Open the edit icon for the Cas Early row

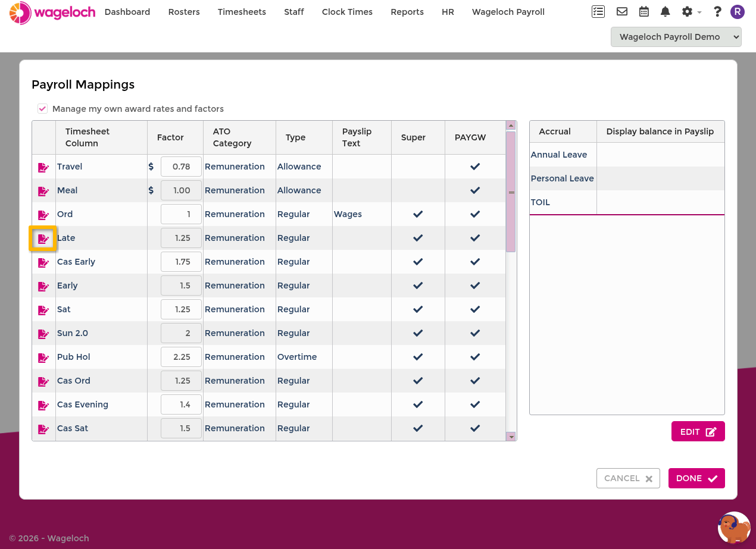tap(43, 262)
